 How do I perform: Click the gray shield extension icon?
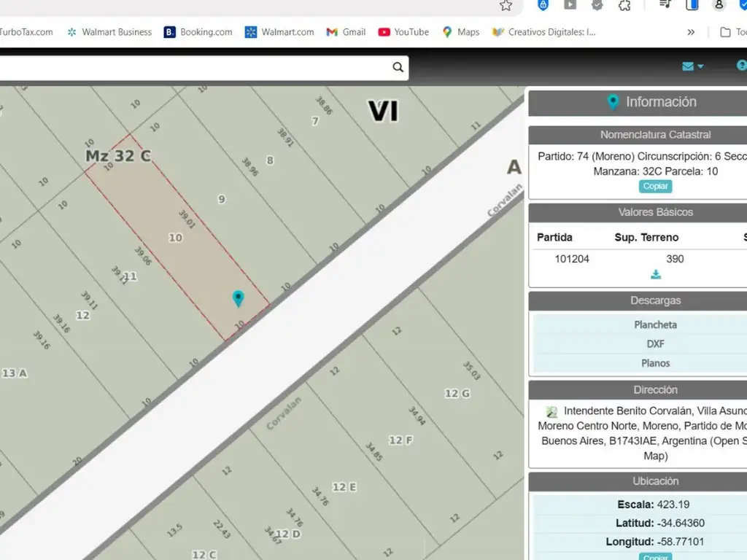(x=597, y=5)
